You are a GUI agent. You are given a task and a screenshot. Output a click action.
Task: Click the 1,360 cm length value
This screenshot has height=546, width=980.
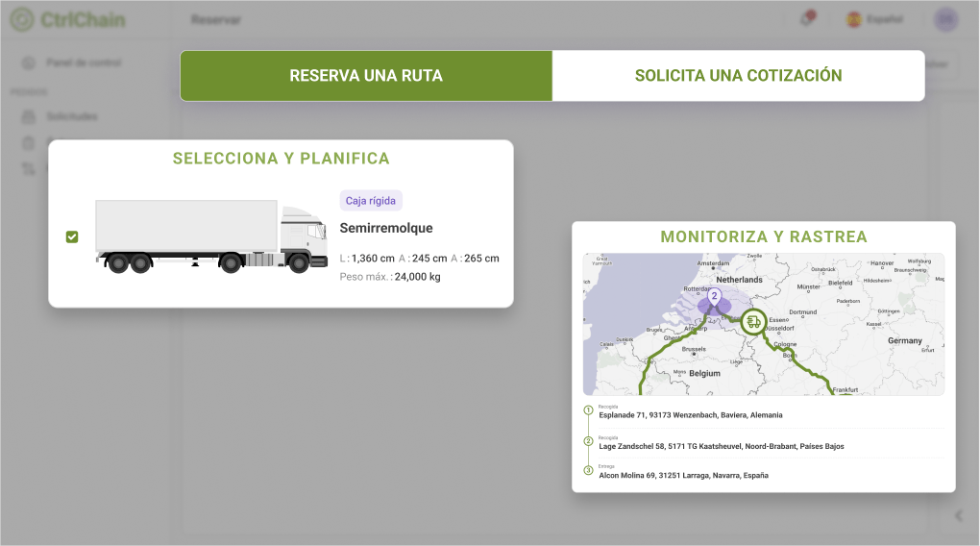point(373,259)
